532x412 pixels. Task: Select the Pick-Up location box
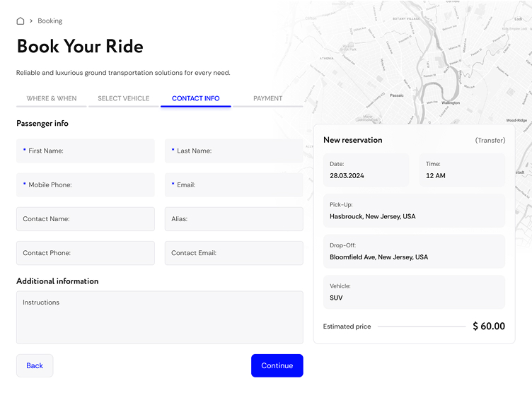414,211
